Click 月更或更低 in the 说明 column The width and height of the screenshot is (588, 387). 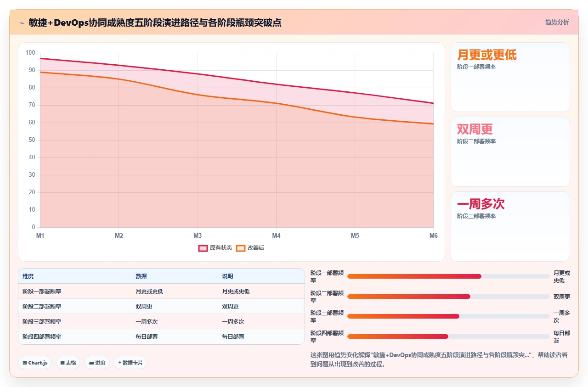coord(236,292)
